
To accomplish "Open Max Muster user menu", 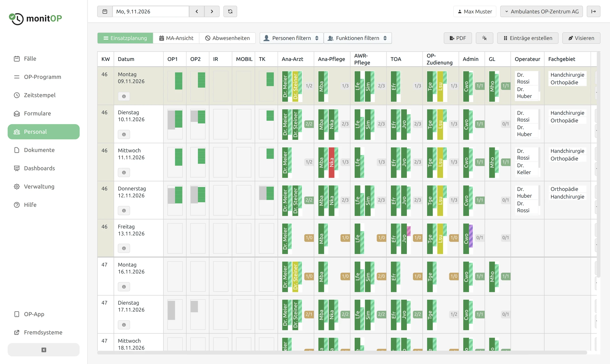I will coord(475,11).
